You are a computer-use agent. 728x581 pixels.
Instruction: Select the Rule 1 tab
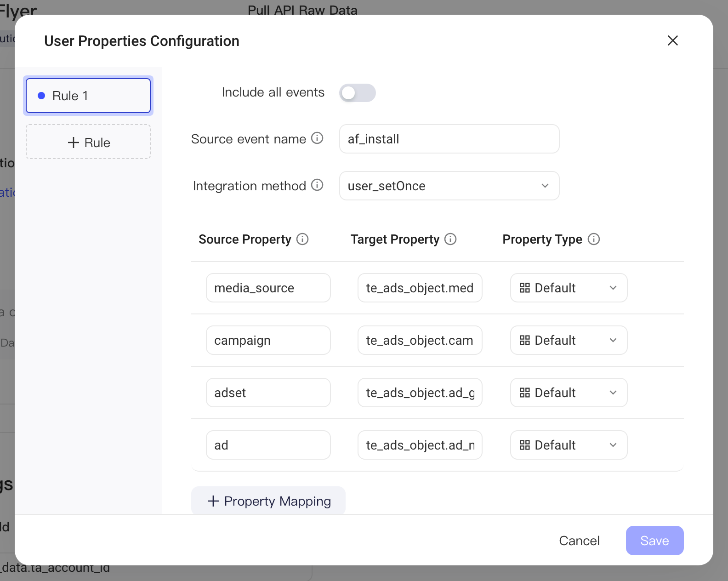88,96
